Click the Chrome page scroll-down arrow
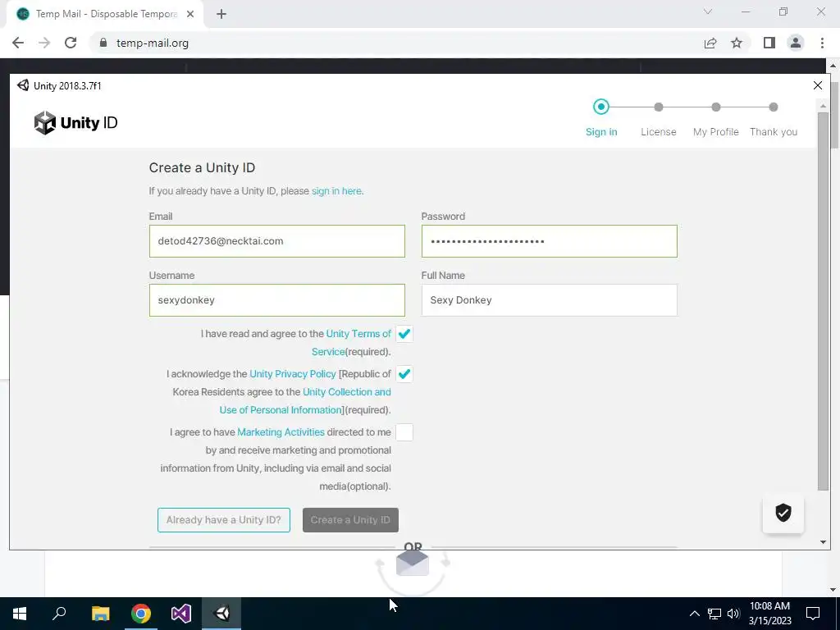 833,589
